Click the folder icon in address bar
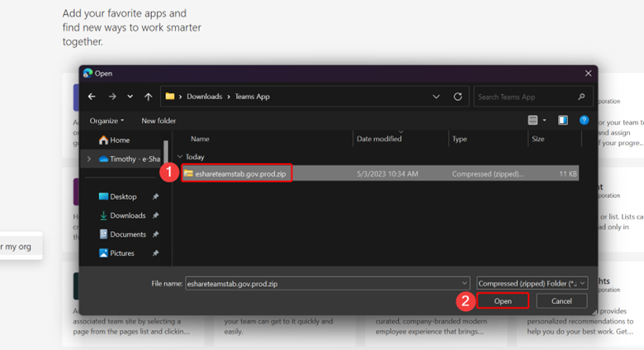The height and width of the screenshot is (350, 644). point(169,96)
